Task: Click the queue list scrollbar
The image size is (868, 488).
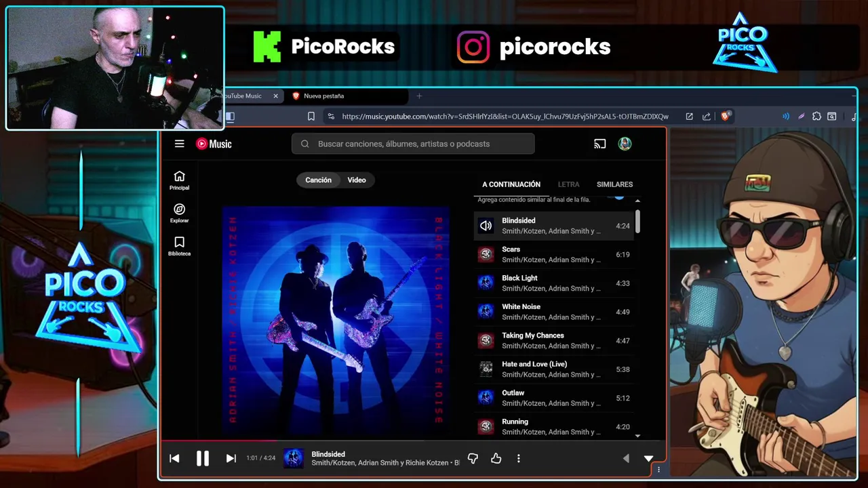Action: pos(637,222)
